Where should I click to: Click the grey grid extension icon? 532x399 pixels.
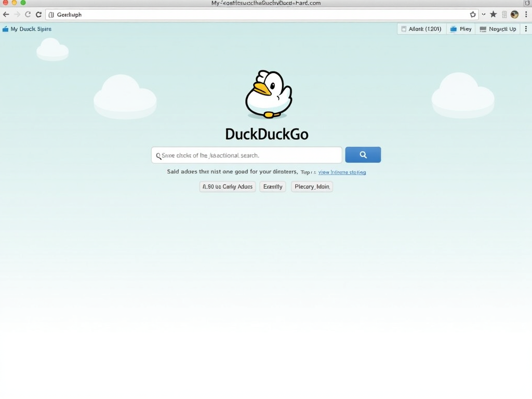point(504,15)
